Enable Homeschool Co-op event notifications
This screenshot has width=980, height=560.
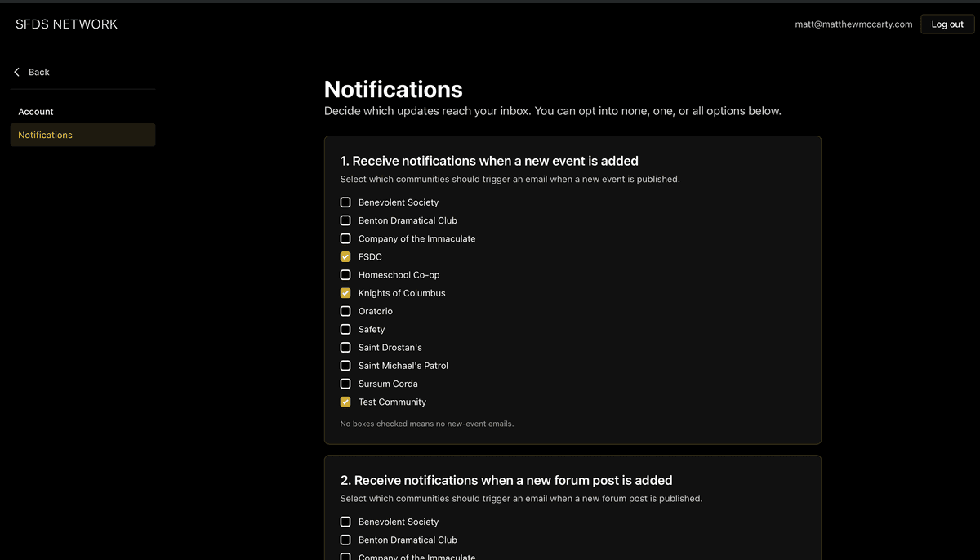[x=345, y=274]
